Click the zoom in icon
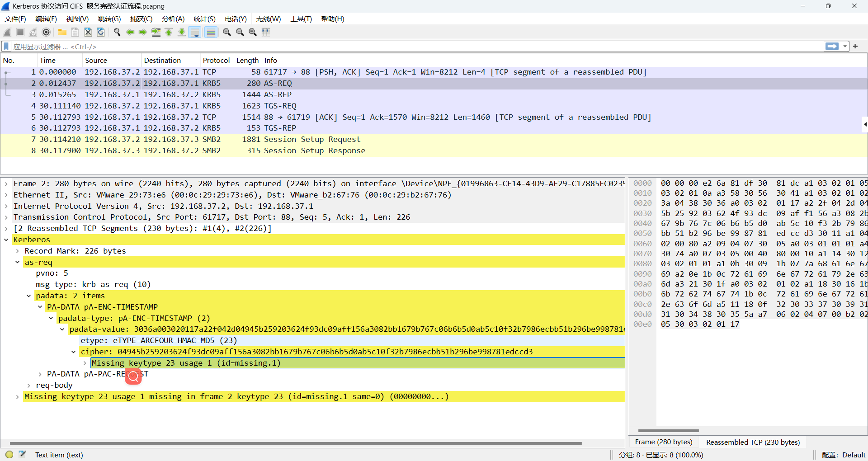The image size is (868, 461). 227,32
